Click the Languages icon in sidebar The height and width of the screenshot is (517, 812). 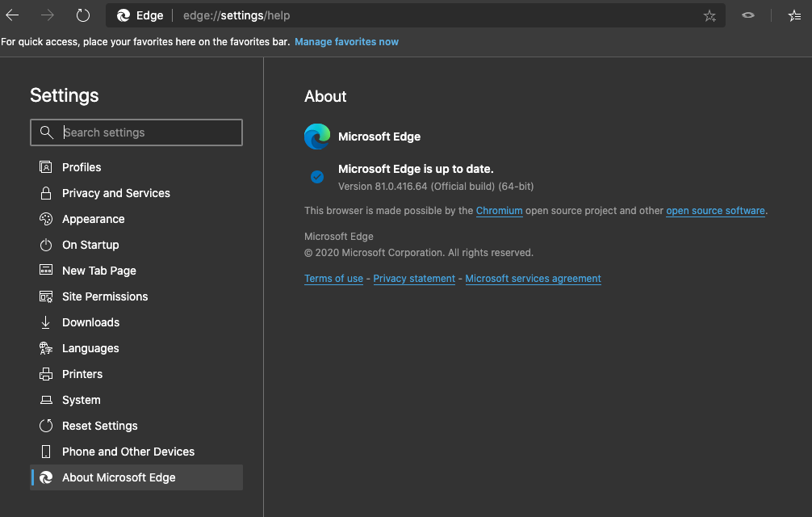click(x=45, y=348)
